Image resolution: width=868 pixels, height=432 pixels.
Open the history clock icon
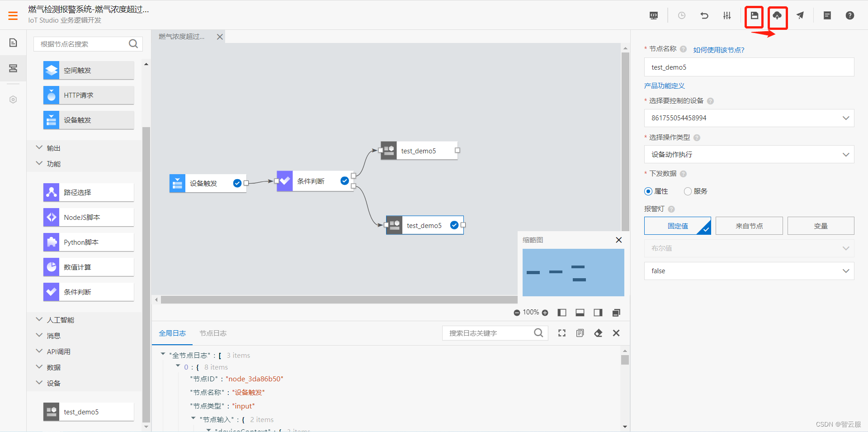(682, 16)
